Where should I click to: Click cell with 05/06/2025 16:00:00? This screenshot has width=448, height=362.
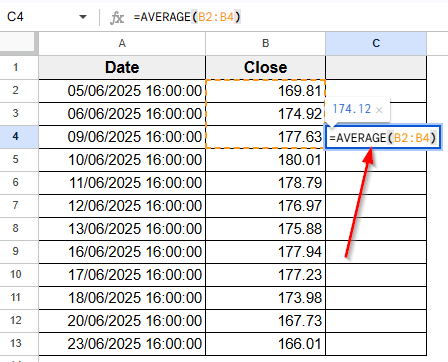click(x=122, y=91)
